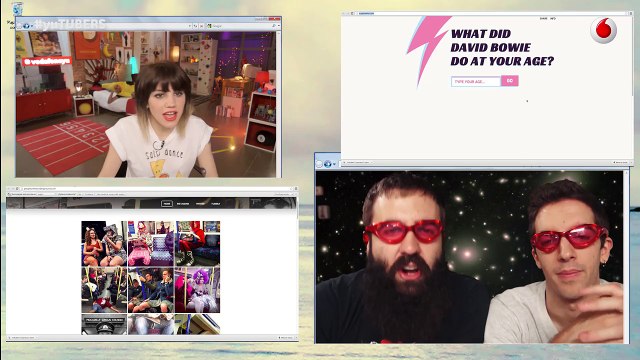Select last nav item on tube photos site

[x=216, y=203]
